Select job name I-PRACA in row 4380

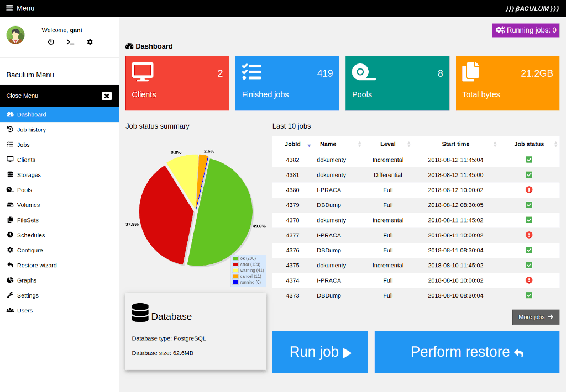pyautogui.click(x=329, y=190)
